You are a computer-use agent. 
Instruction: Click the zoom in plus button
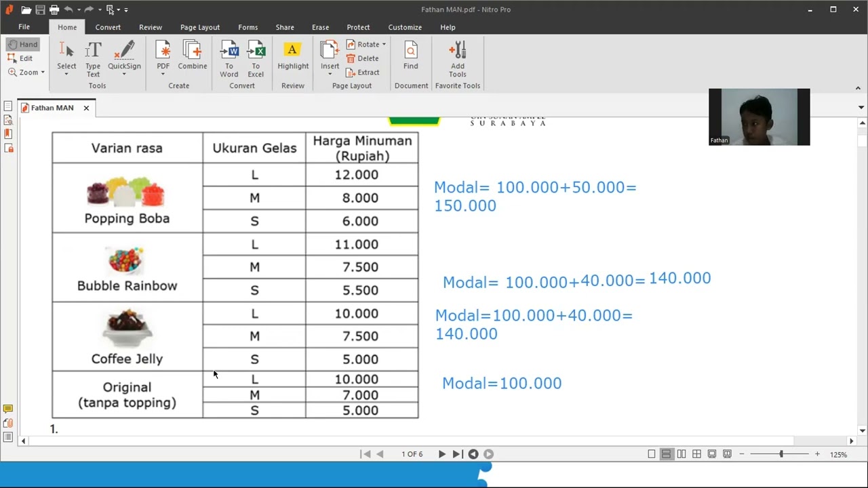pyautogui.click(x=817, y=454)
